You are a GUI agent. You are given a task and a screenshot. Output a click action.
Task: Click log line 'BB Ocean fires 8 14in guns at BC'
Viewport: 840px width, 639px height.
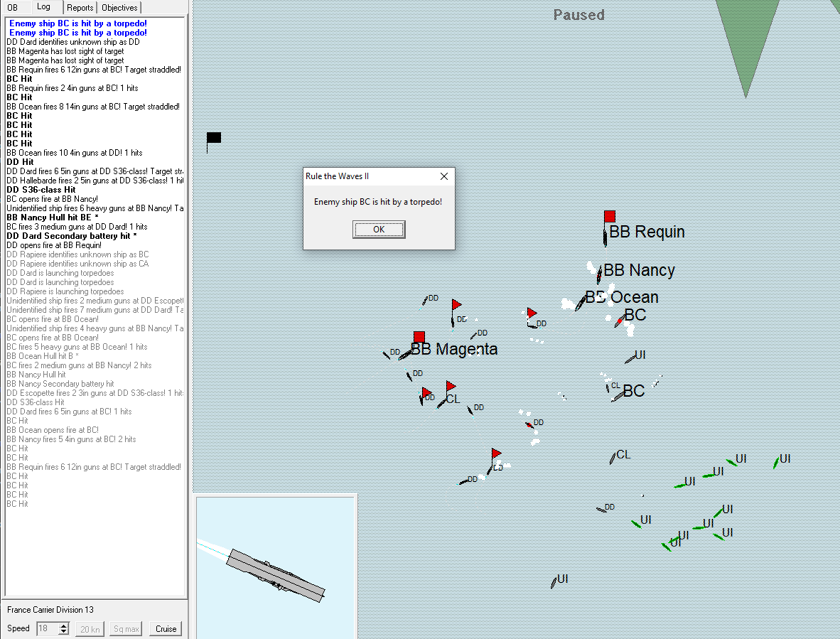[93, 107]
